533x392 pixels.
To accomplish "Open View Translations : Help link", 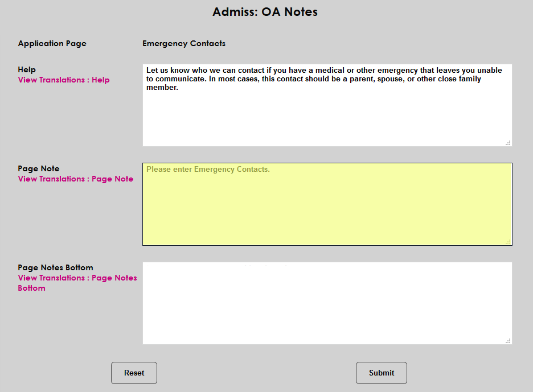I will (63, 80).
